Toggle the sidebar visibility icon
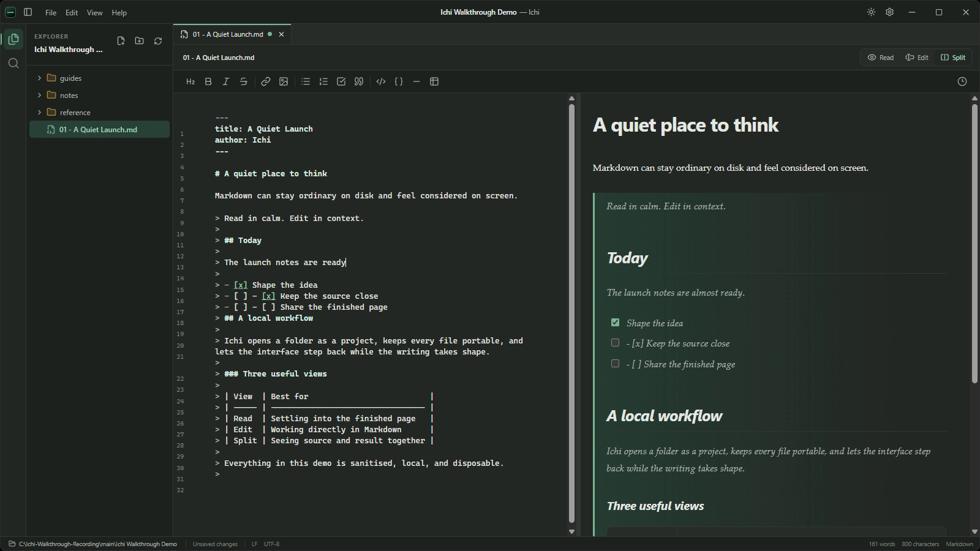The height and width of the screenshot is (551, 980). click(28, 12)
